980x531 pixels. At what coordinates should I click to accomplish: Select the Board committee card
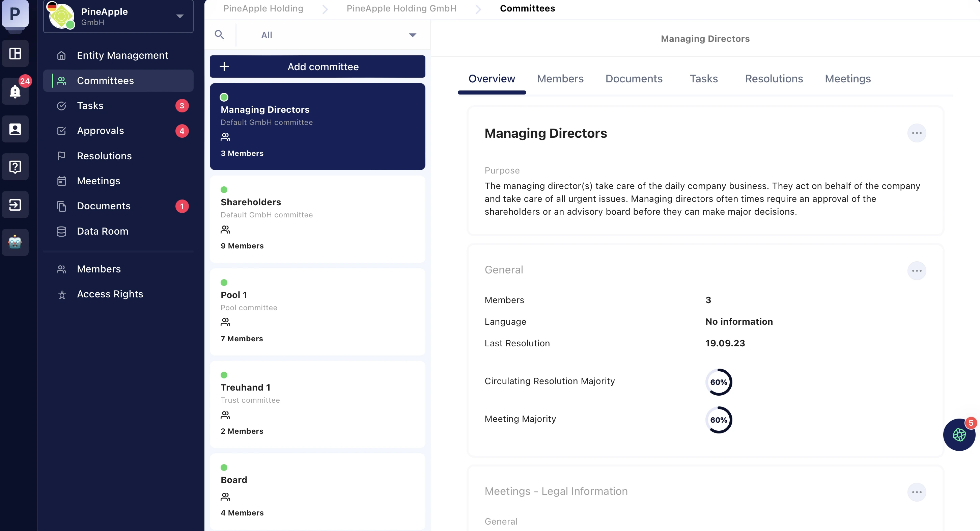tap(317, 492)
